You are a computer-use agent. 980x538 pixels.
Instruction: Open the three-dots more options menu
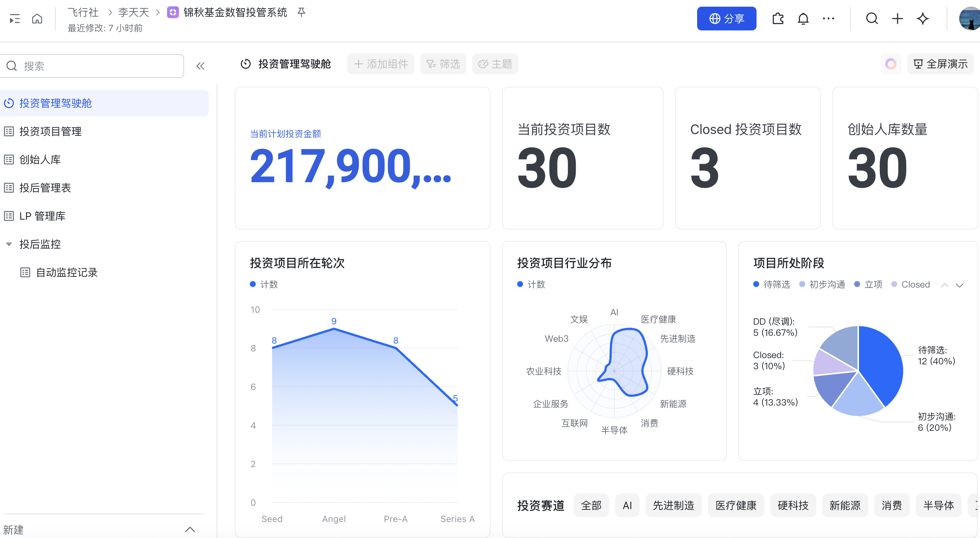tap(828, 18)
